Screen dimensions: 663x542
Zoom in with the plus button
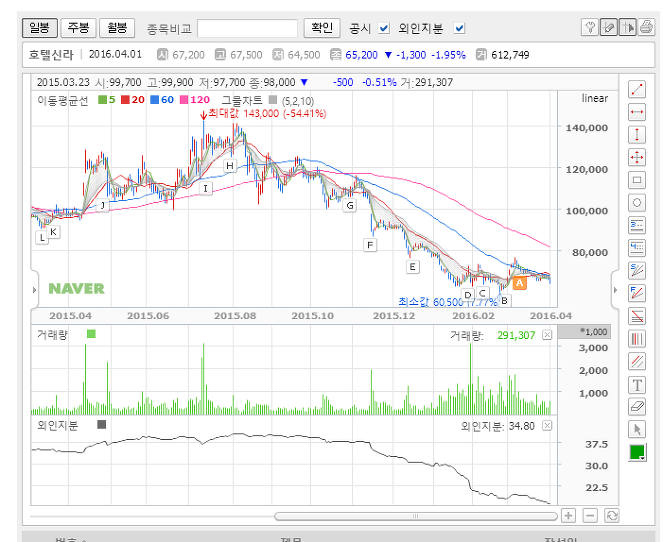pyautogui.click(x=568, y=515)
